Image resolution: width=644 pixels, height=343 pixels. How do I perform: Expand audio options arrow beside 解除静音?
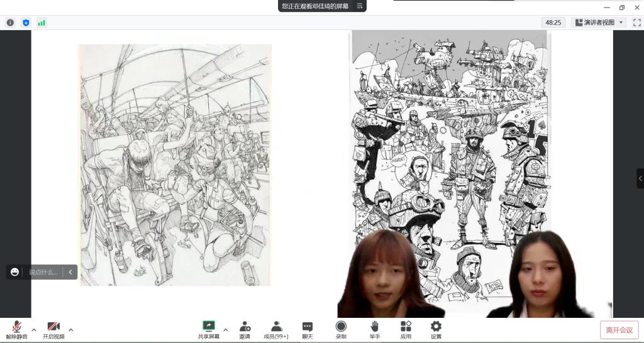click(x=34, y=329)
